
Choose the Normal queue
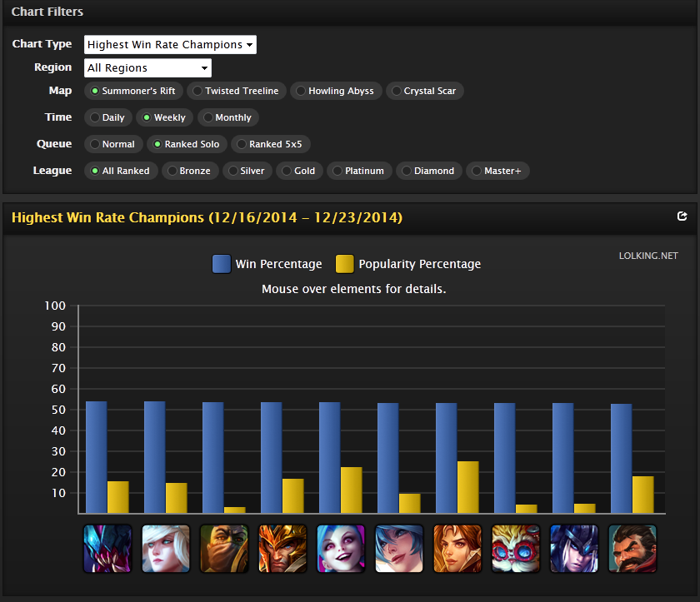pyautogui.click(x=113, y=144)
